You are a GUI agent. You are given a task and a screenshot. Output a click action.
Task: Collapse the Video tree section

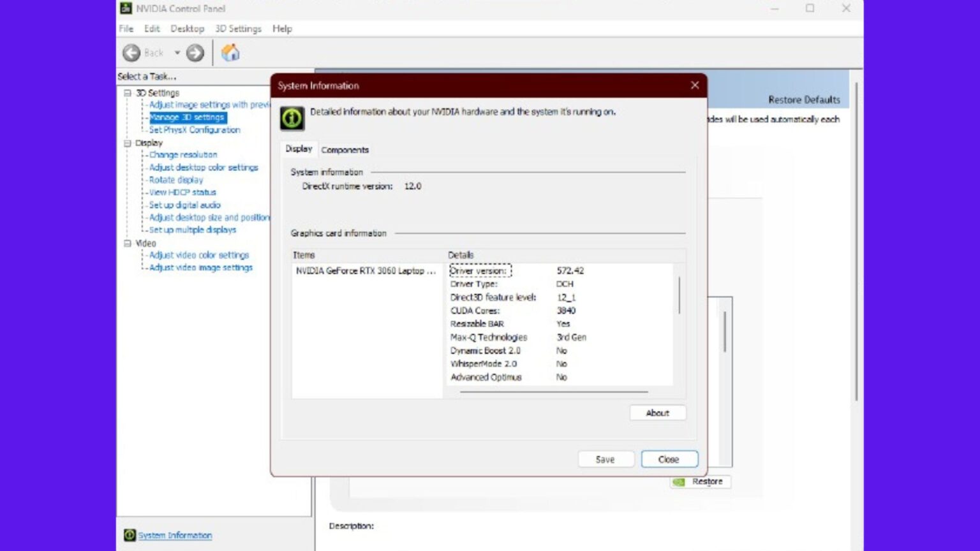pyautogui.click(x=127, y=243)
